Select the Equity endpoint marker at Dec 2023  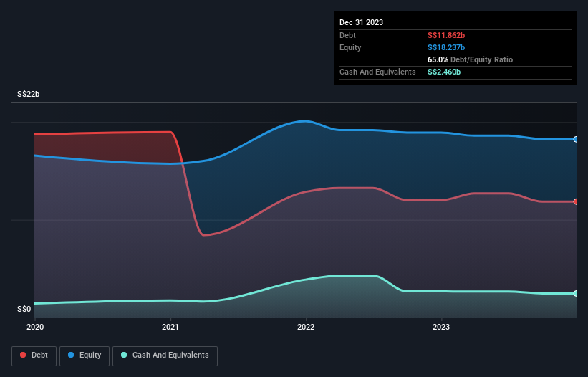[575, 140]
